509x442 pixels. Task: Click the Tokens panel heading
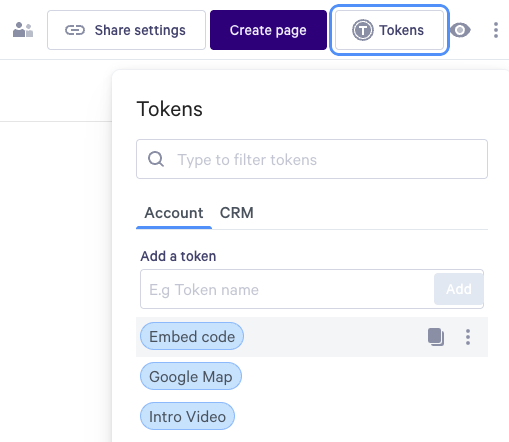point(170,109)
